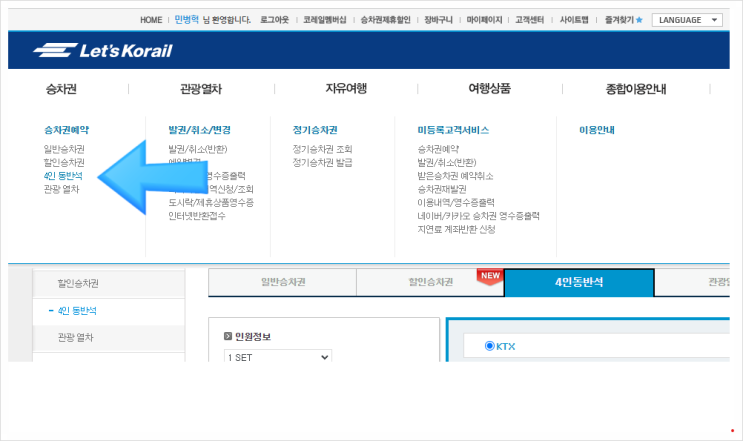743x441 pixels.
Task: Choose 정기승차권 발급
Action: coord(322,162)
